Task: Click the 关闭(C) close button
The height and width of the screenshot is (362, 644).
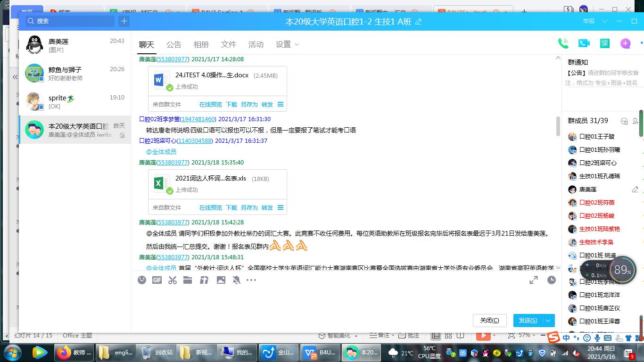Action: [x=489, y=321]
